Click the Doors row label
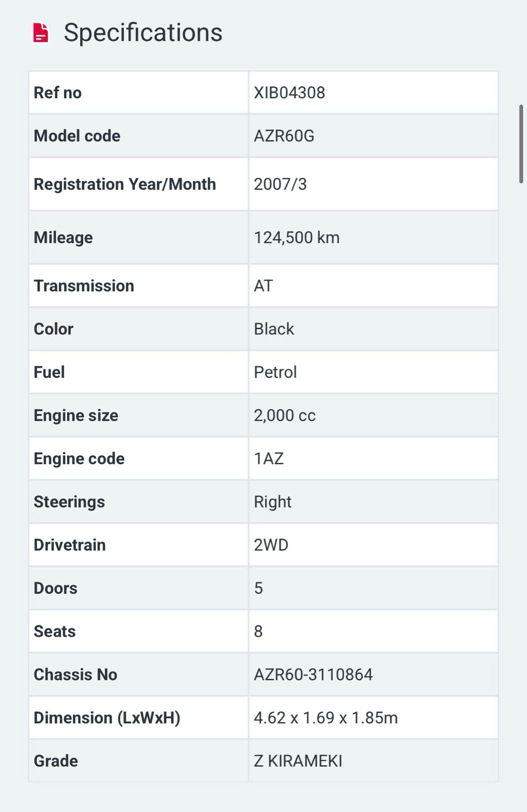 pos(56,588)
